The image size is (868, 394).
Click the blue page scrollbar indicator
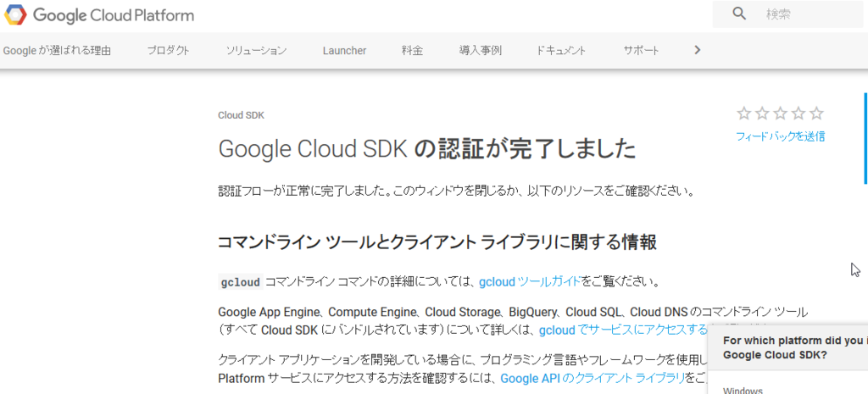tap(865, 138)
